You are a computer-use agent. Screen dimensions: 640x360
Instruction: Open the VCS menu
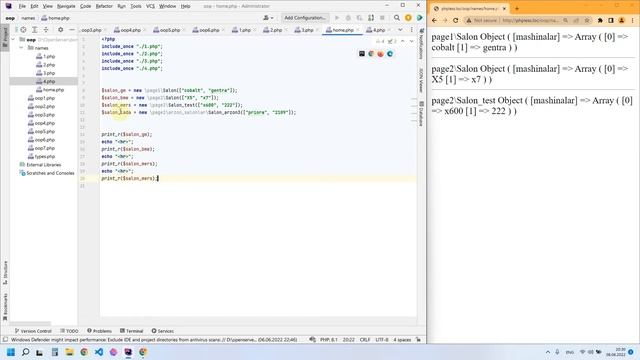pos(150,6)
